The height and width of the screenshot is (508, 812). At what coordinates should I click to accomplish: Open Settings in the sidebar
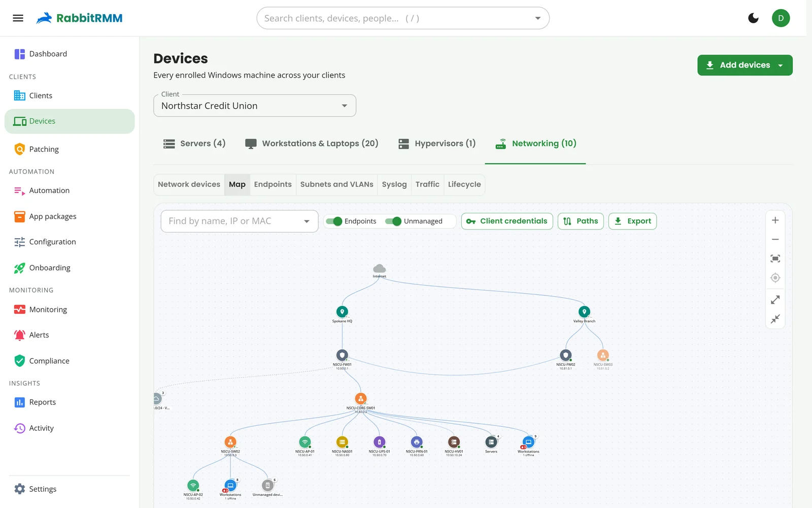coord(70,489)
